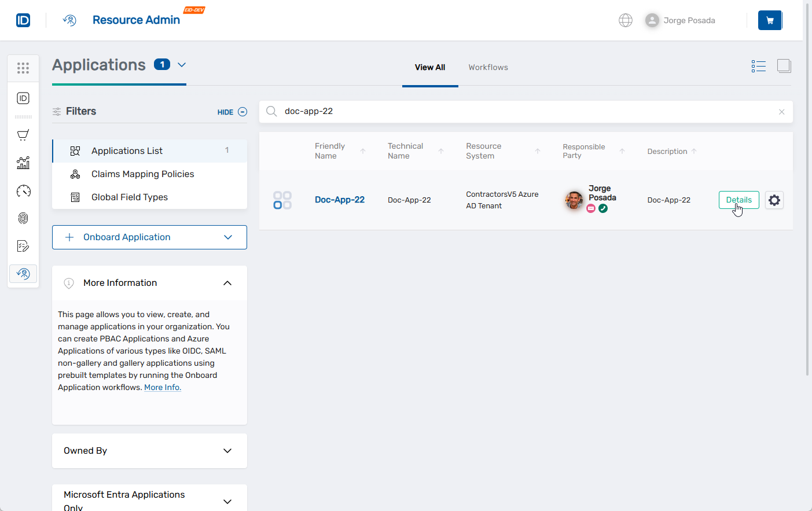Viewport: 812px width, 511px height.
Task: Hide the Filters panel
Action: point(232,112)
